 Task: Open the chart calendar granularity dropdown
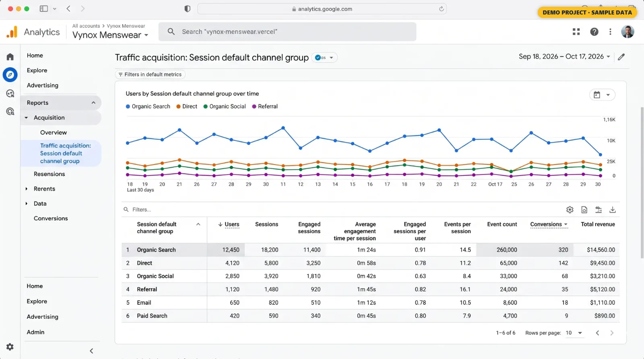coord(602,95)
